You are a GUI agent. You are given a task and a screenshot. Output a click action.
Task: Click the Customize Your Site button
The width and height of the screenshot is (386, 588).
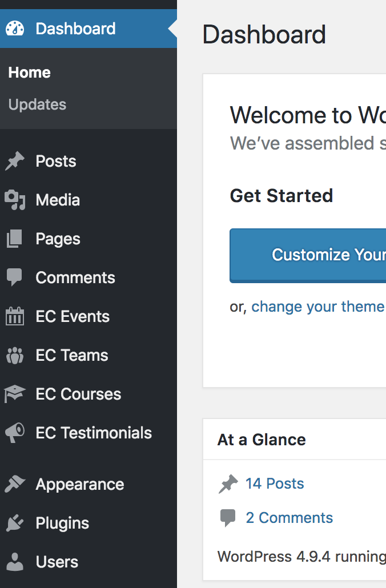point(308,255)
